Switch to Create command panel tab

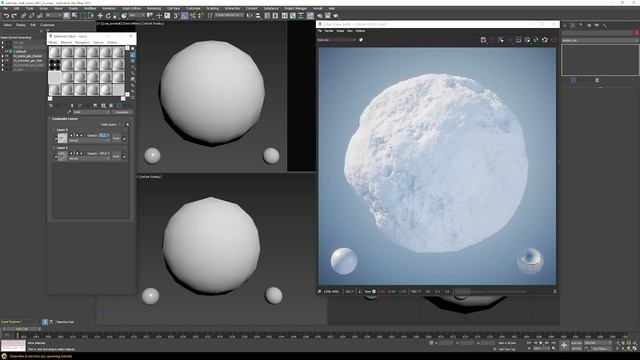(x=564, y=25)
